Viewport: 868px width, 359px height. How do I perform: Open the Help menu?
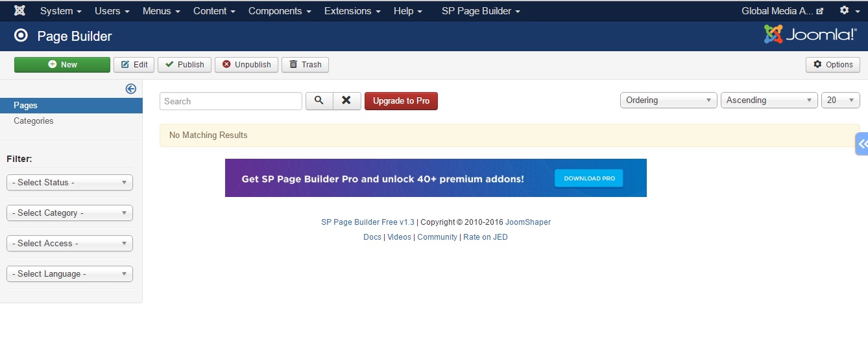click(408, 11)
